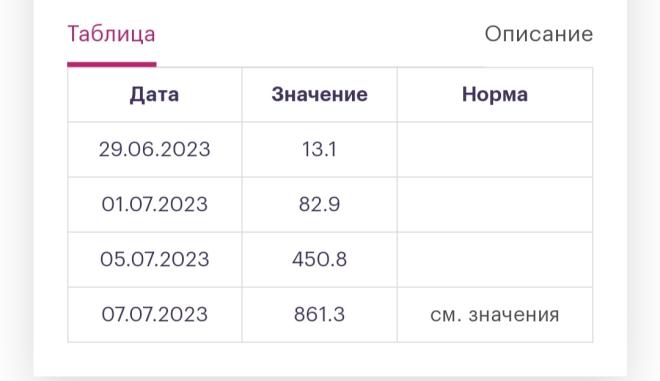Click the date 07.07.2023 cell
Viewport: 660px width, 381px height.
tap(154, 314)
